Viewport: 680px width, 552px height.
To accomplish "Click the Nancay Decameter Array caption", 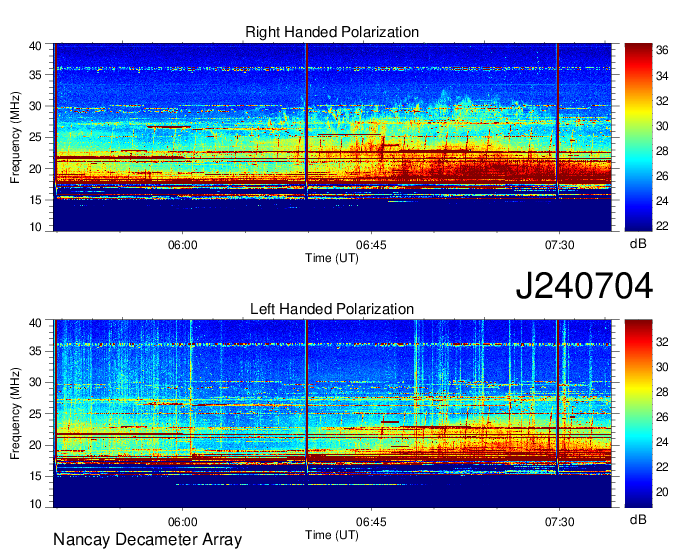I will click(x=147, y=539).
